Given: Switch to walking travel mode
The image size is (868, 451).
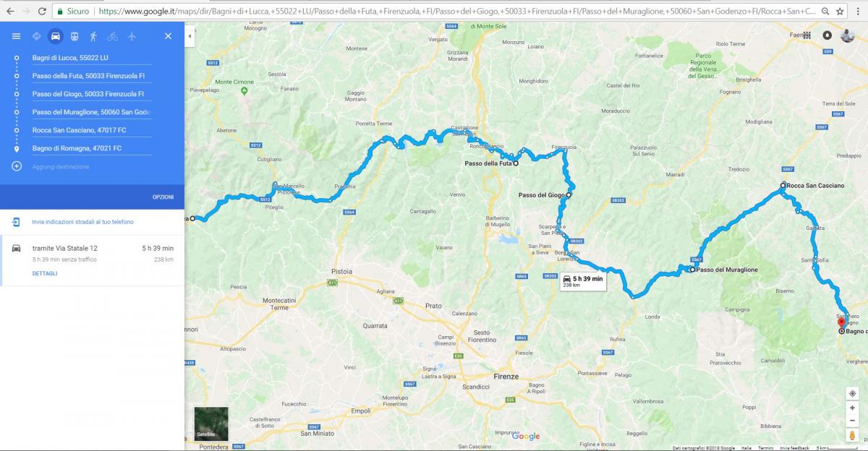Looking at the screenshot, I should tap(93, 36).
